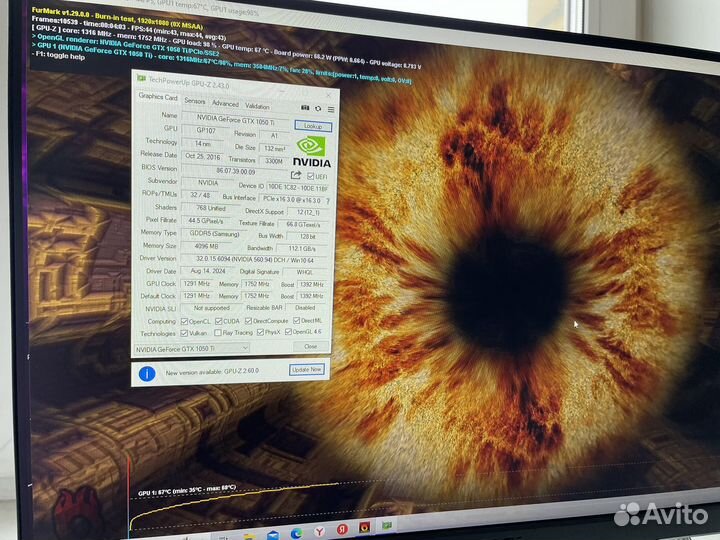Open the Validation tab
The width and height of the screenshot is (720, 540).
(x=257, y=105)
